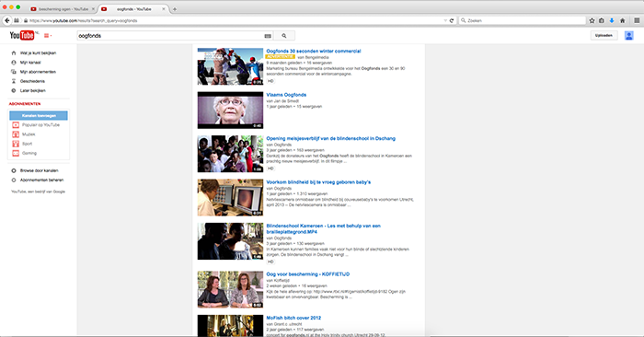Click the Uploaden button
The image size is (644, 337).
[x=604, y=35]
